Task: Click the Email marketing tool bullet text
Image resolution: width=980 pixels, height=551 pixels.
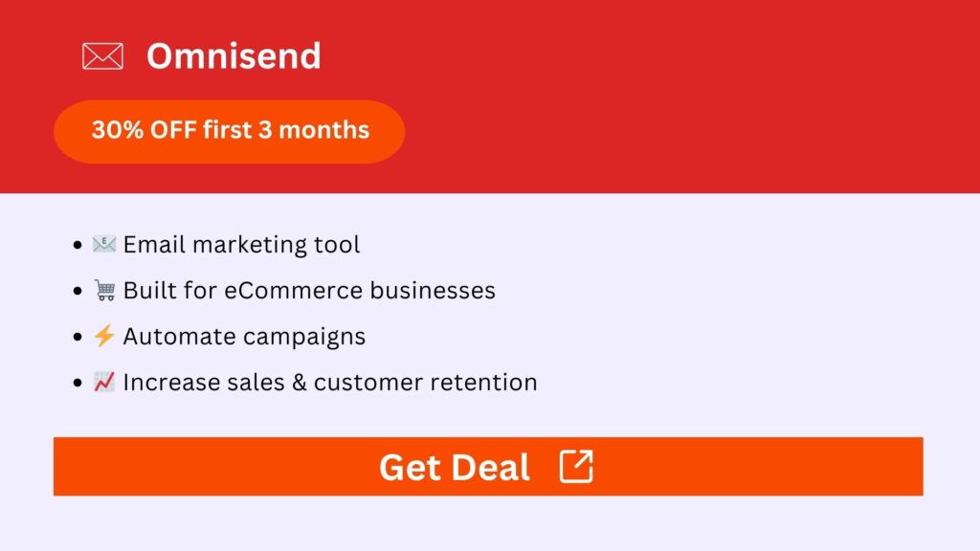Action: pos(241,244)
